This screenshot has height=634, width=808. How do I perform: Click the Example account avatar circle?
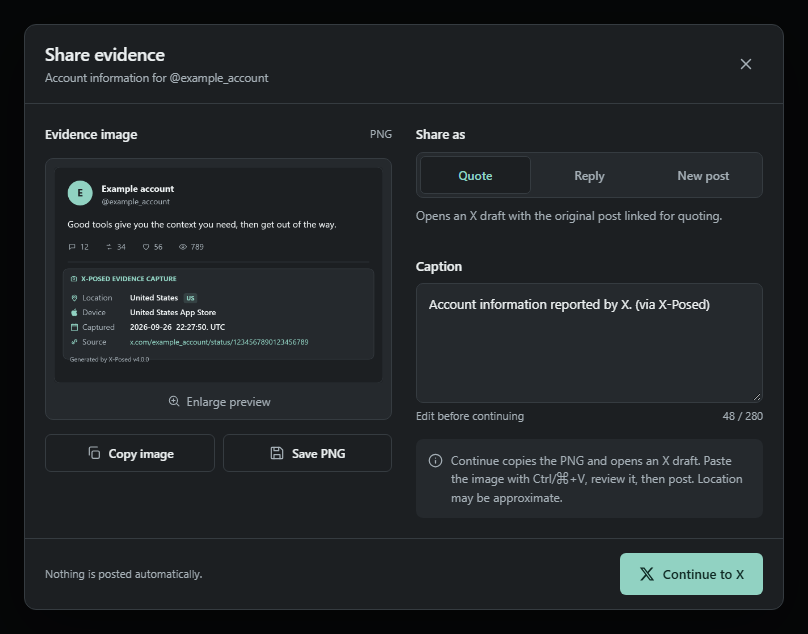point(80,193)
